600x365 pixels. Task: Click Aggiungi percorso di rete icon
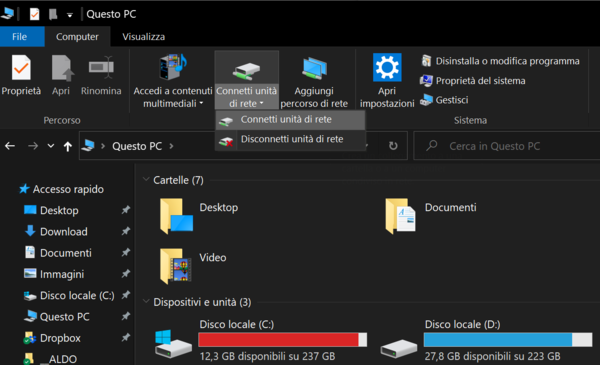(x=314, y=68)
